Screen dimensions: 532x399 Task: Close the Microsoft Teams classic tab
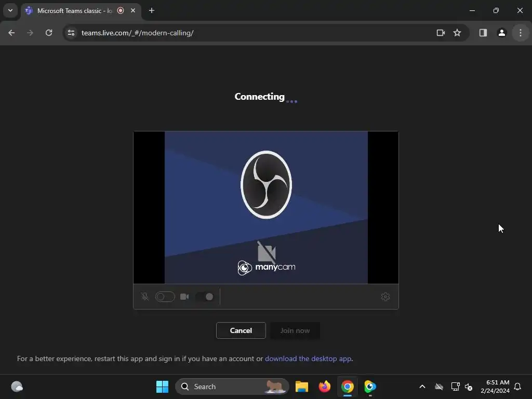click(x=133, y=10)
